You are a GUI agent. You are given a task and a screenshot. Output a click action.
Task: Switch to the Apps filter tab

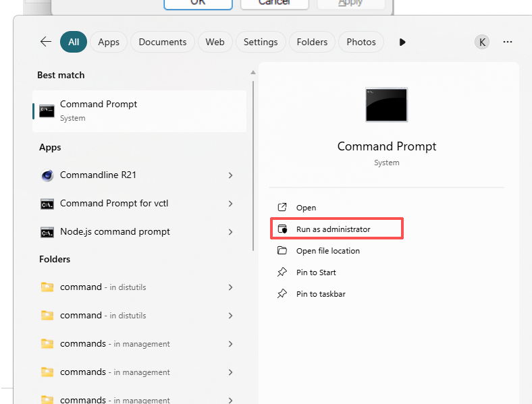[x=109, y=42]
